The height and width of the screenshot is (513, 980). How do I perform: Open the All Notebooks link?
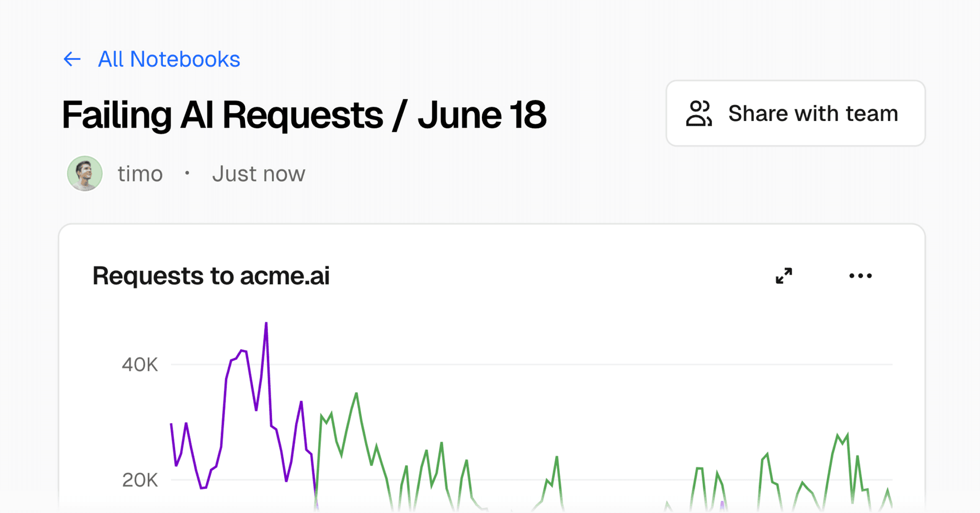tap(168, 59)
